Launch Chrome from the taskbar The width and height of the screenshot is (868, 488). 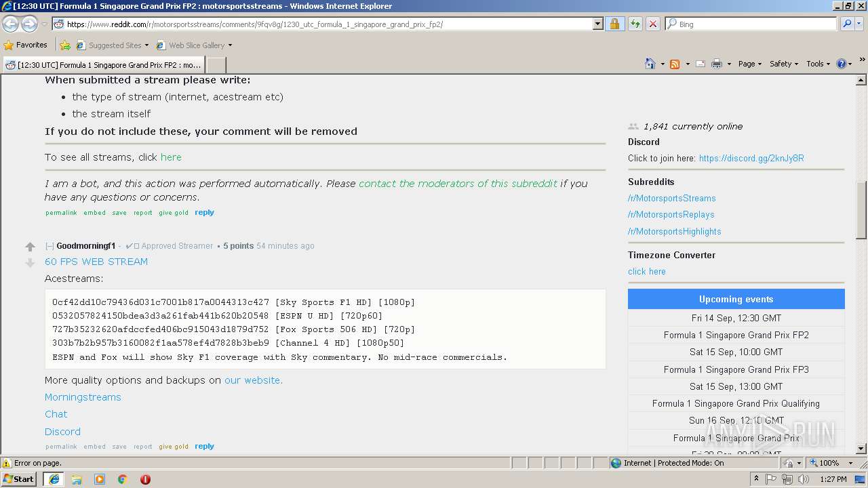tap(123, 479)
